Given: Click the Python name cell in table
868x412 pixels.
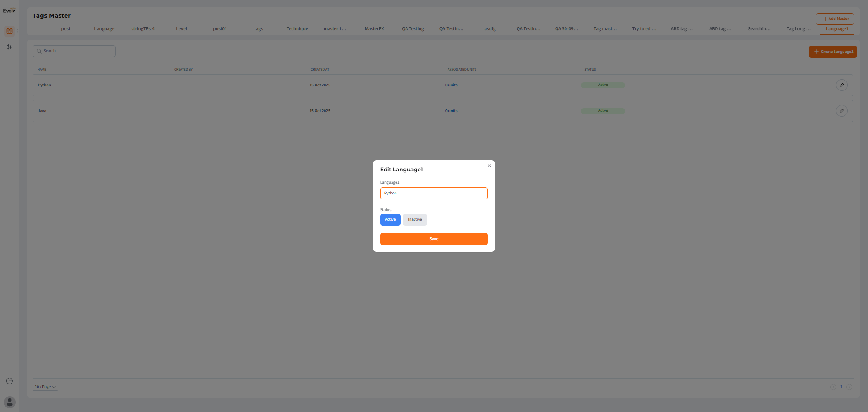Looking at the screenshot, I should [x=44, y=85].
